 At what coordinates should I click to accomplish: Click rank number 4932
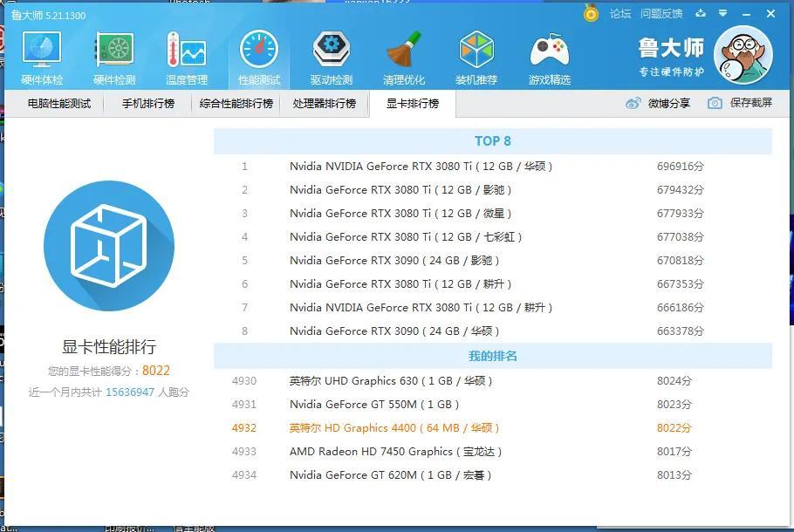[x=244, y=428]
